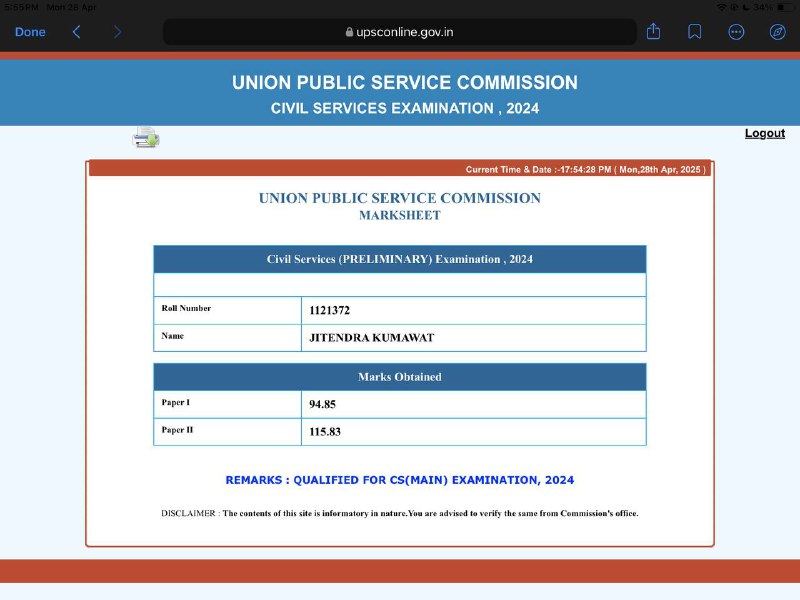Image resolution: width=800 pixels, height=600 pixels.
Task: Click the Paper II label
Action: tap(177, 430)
